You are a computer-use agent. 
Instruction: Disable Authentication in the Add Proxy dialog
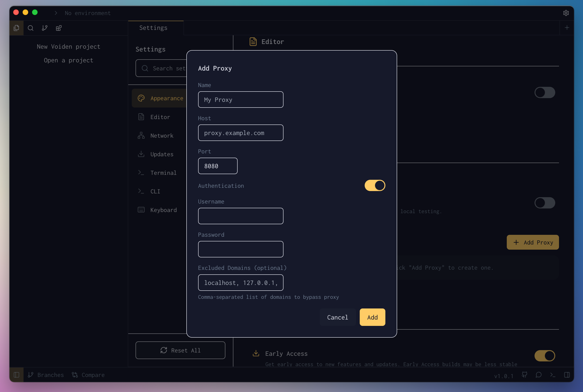click(374, 185)
